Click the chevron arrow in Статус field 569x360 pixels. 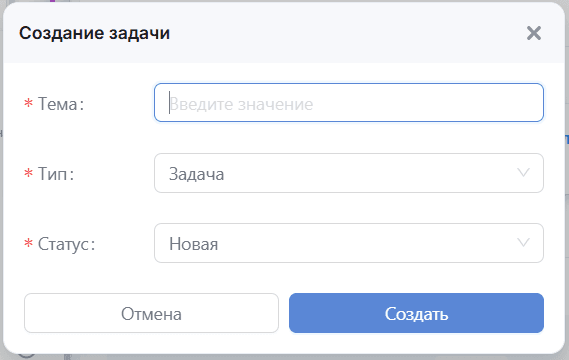523,242
